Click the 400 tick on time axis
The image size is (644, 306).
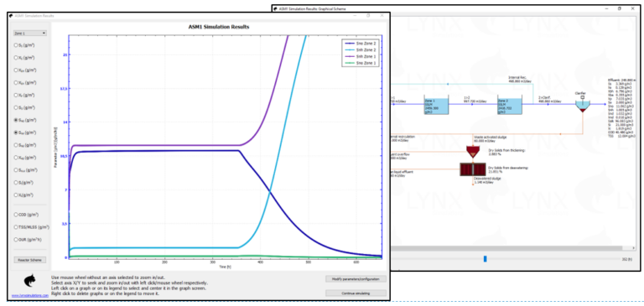260,262
